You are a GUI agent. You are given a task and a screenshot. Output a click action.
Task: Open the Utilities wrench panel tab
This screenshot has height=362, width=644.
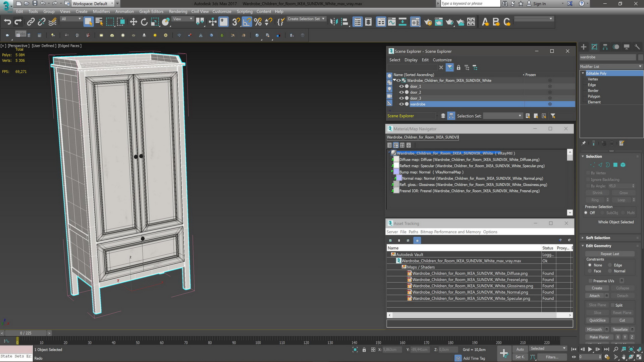coord(637,47)
